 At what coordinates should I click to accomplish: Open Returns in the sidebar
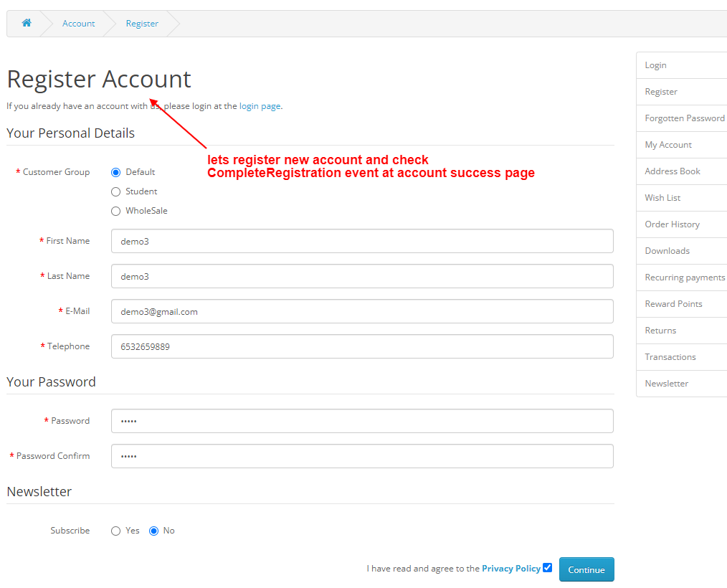pyautogui.click(x=682, y=330)
